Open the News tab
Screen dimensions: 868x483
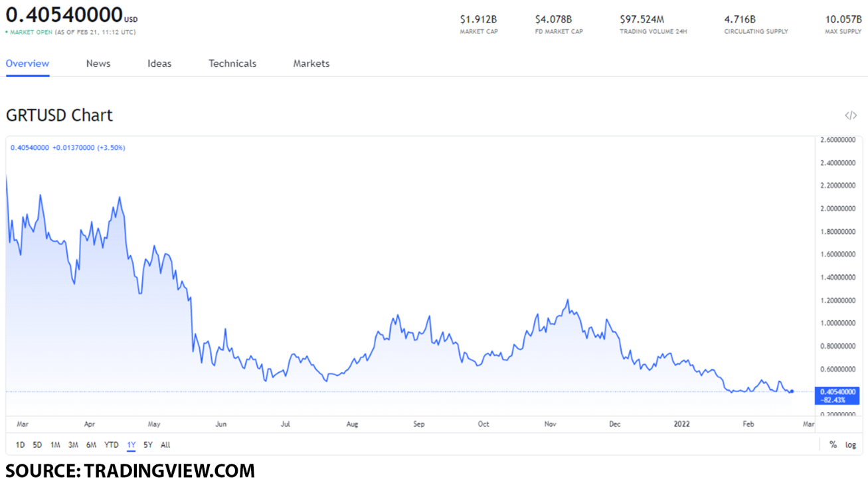[x=98, y=64]
